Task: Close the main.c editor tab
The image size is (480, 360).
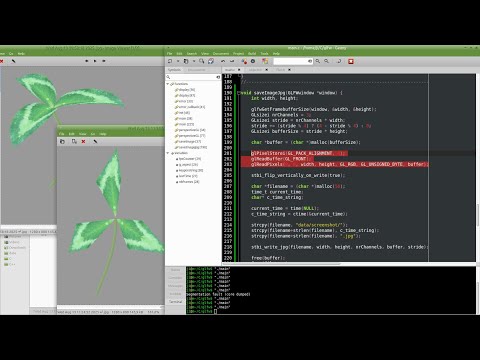Action: (x=239, y=70)
